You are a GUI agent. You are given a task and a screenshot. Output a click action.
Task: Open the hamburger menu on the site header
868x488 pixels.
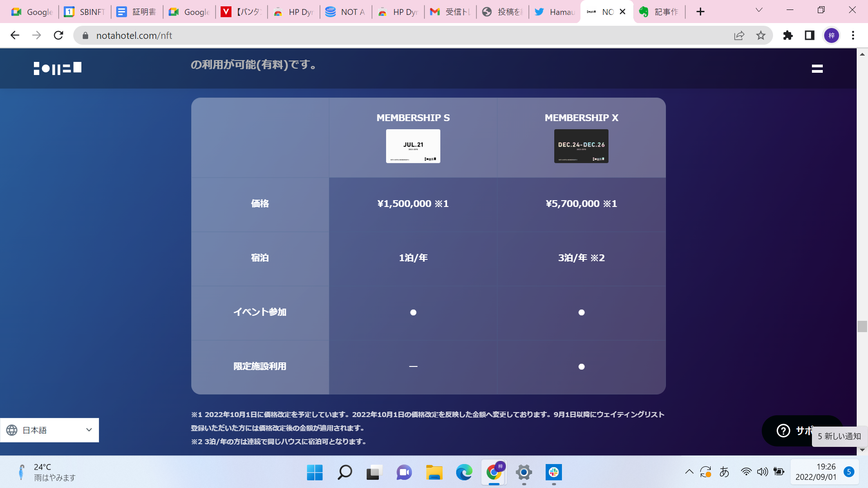click(817, 69)
